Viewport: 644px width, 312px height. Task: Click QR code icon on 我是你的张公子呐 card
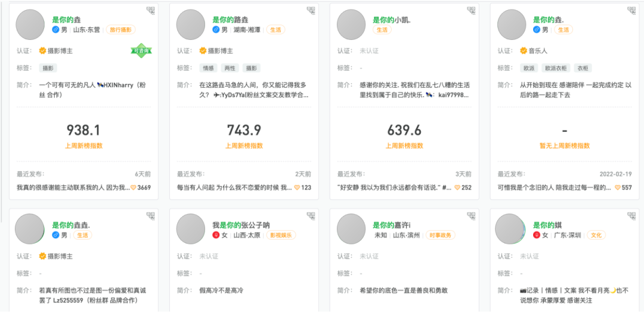tap(311, 216)
